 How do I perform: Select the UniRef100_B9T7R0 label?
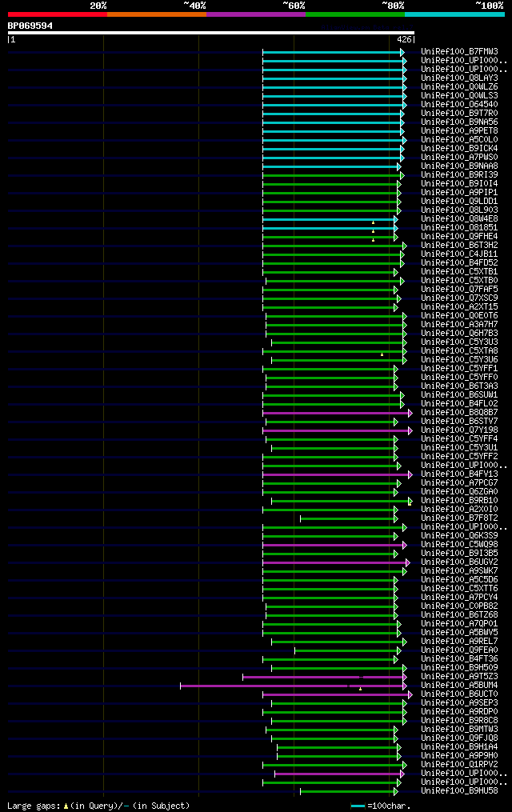[459, 114]
